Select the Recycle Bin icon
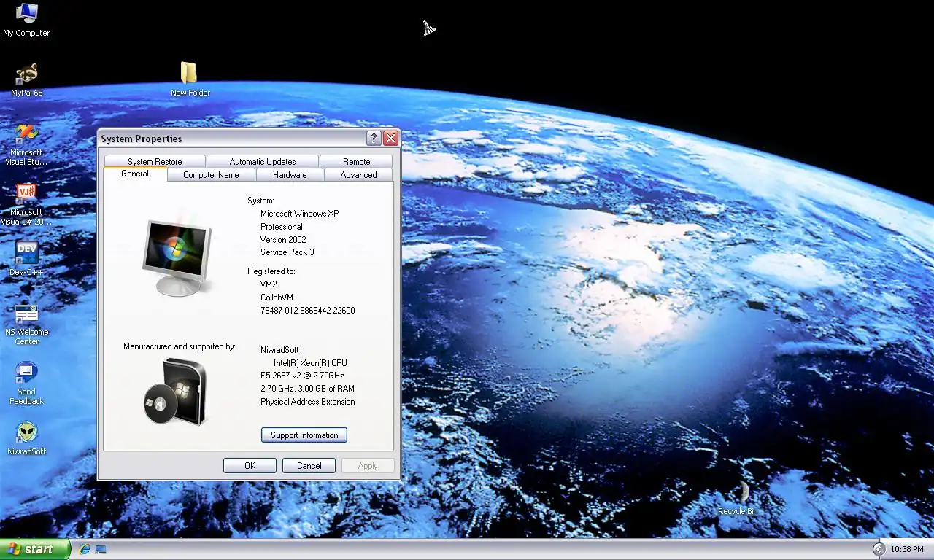 [738, 498]
